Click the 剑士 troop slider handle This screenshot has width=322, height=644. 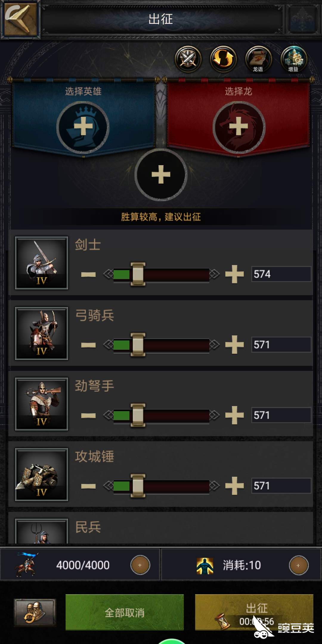(x=138, y=274)
